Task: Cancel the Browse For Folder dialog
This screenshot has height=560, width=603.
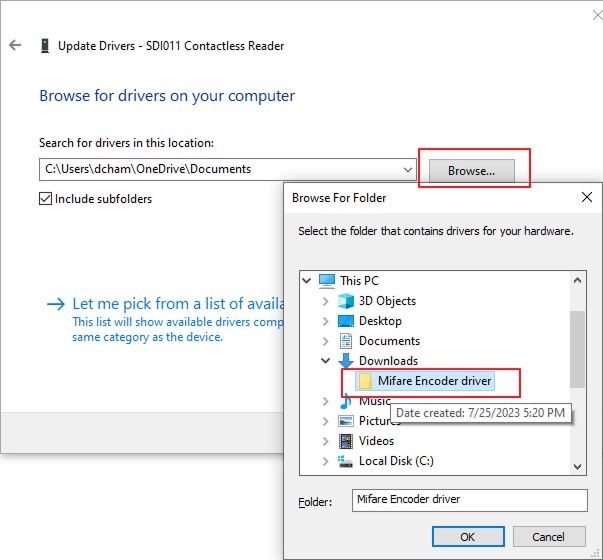Action: coord(547,537)
